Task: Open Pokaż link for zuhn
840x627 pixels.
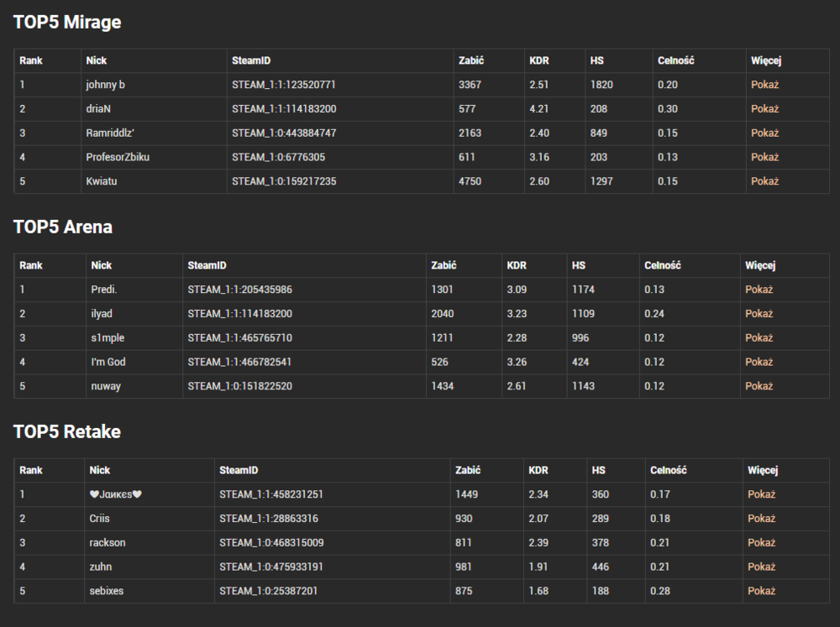Action: [761, 567]
